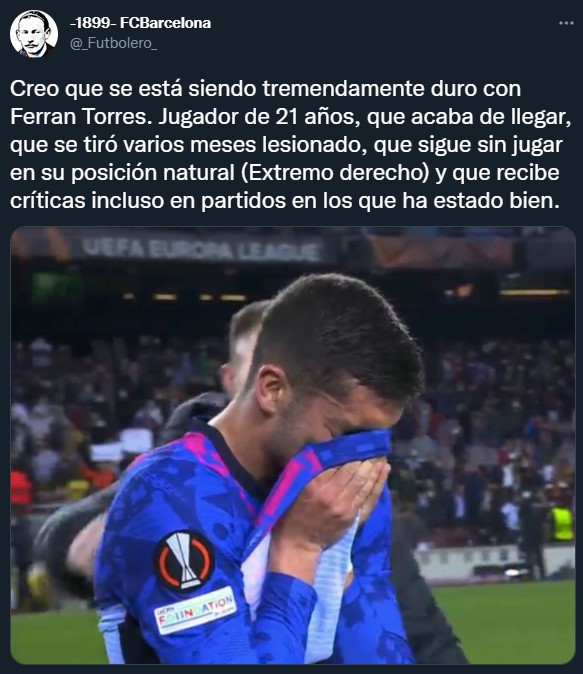Image resolution: width=583 pixels, height=674 pixels.
Task: Click the profile avatar of -1899- FCBarcelona
Action: [34, 34]
